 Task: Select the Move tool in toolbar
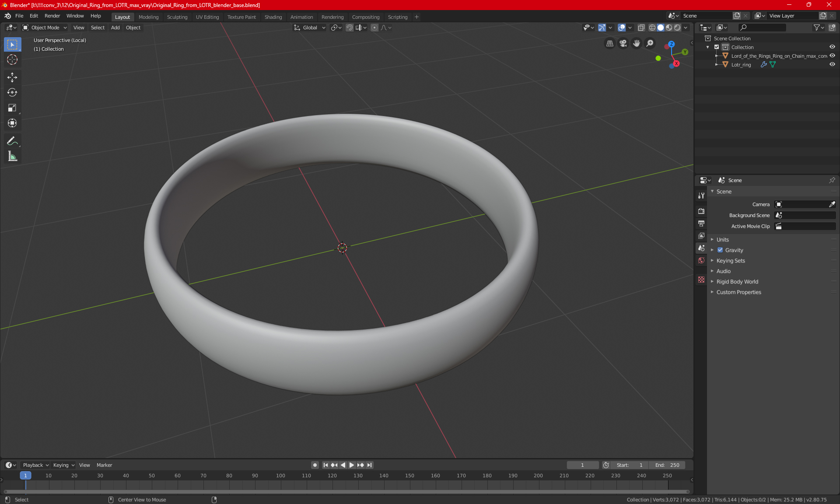click(12, 76)
